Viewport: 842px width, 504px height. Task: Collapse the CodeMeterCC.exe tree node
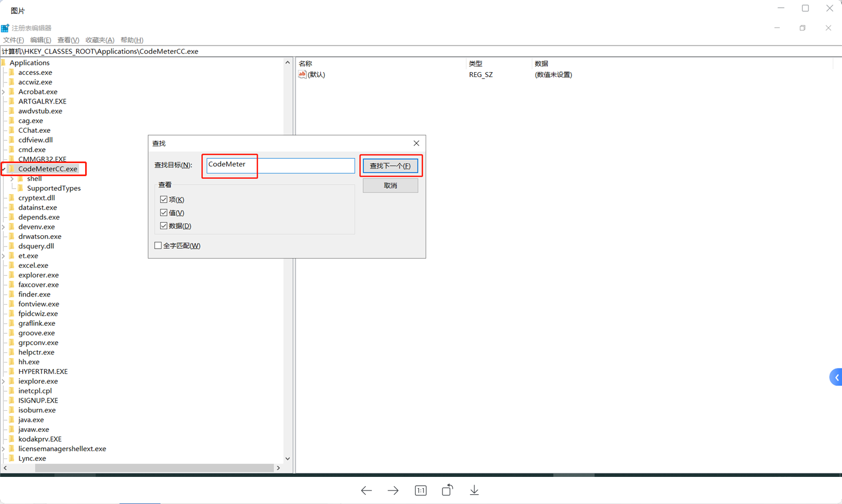(x=4, y=169)
